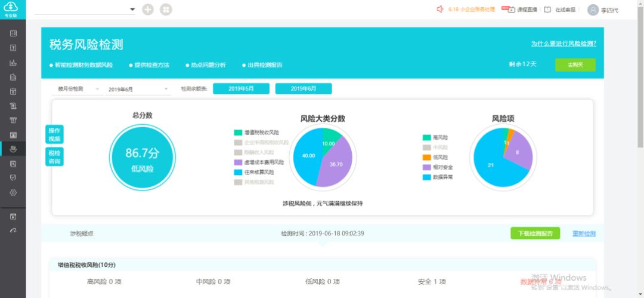Click the purple 8 slice in 风险项 pie
This screenshot has width=644, height=298.
click(518, 152)
